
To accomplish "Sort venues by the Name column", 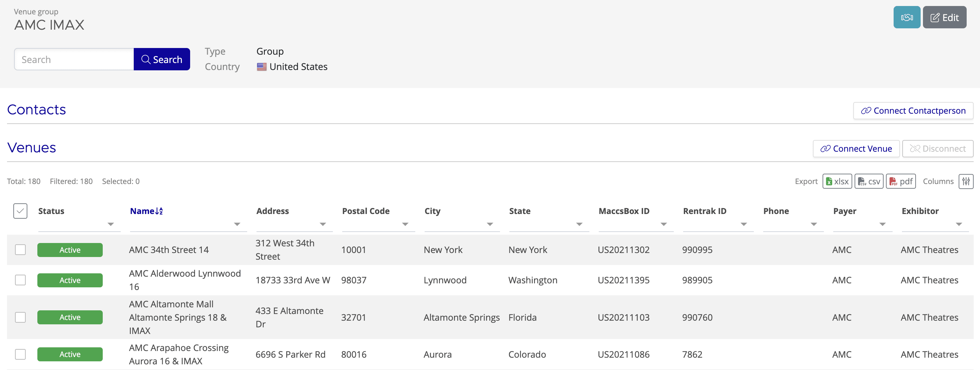I will coord(146,211).
